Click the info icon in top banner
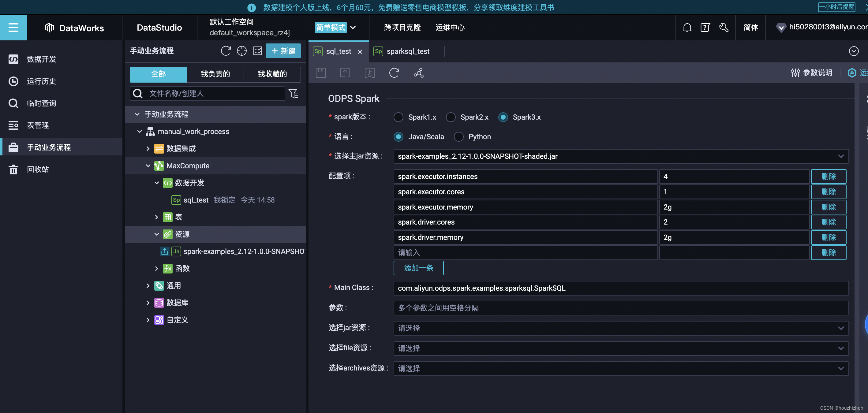The height and width of the screenshot is (413, 868). tap(251, 7)
